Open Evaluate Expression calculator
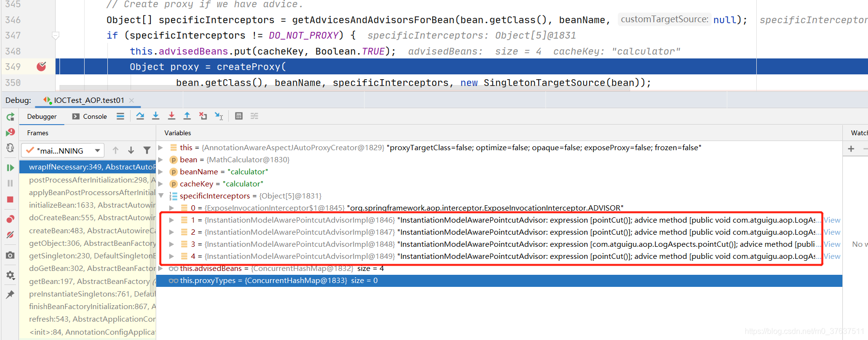This screenshot has height=340, width=868. (x=239, y=116)
